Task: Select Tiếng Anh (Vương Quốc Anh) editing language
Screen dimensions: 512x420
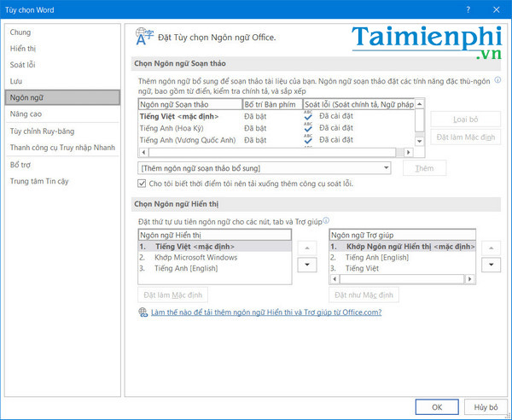Action: (x=276, y=140)
